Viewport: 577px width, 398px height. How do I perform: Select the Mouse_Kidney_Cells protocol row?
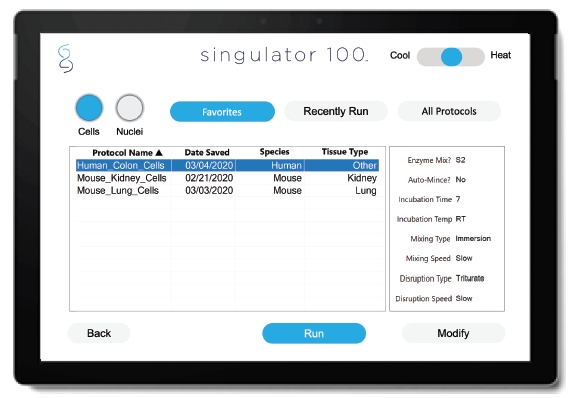227,178
